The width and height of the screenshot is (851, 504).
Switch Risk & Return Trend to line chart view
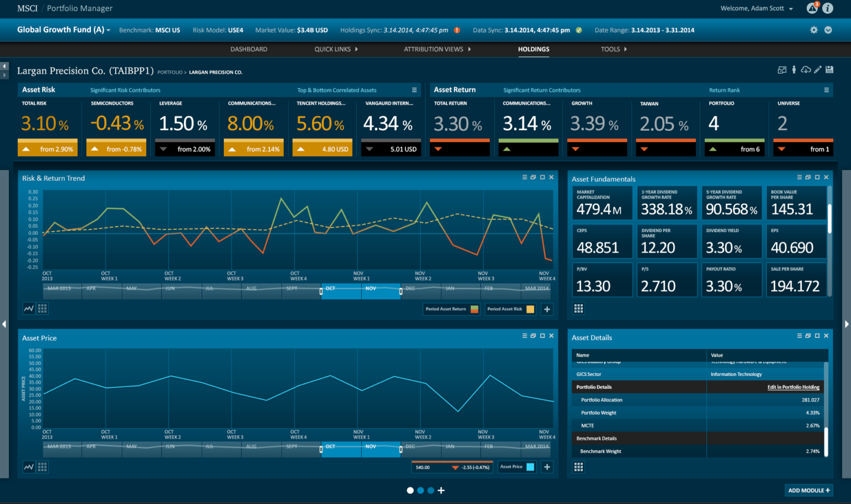pyautogui.click(x=29, y=308)
